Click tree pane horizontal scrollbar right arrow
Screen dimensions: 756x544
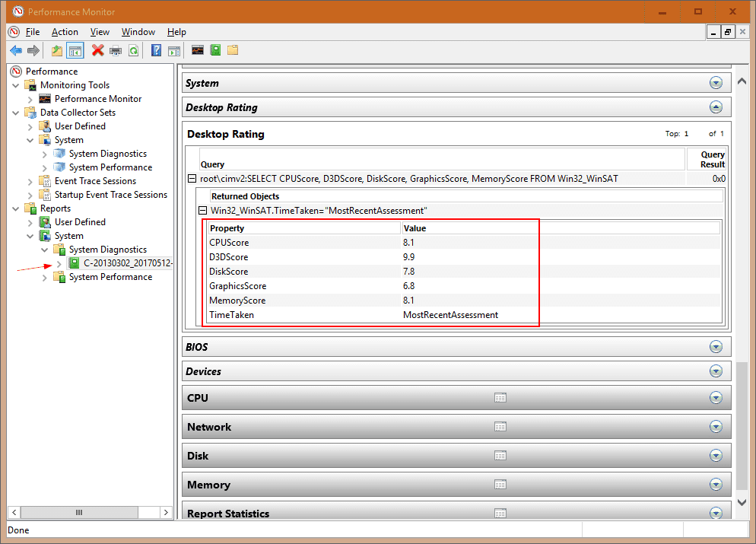click(x=167, y=512)
